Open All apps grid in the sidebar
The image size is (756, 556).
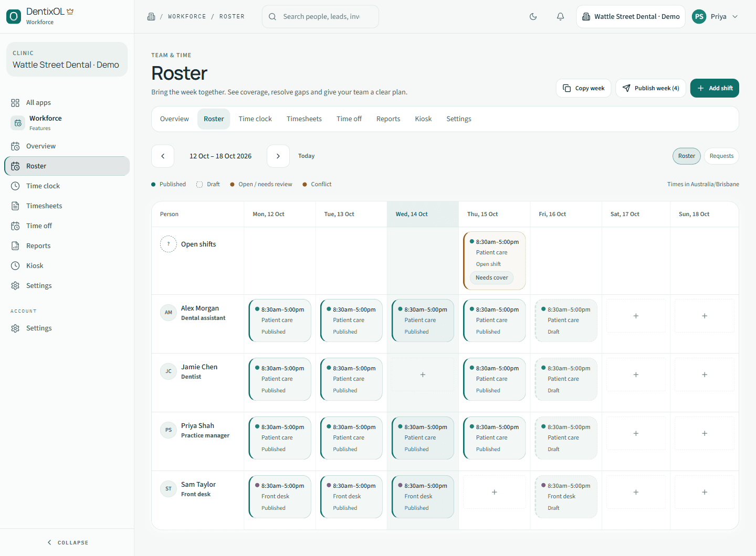click(x=67, y=103)
